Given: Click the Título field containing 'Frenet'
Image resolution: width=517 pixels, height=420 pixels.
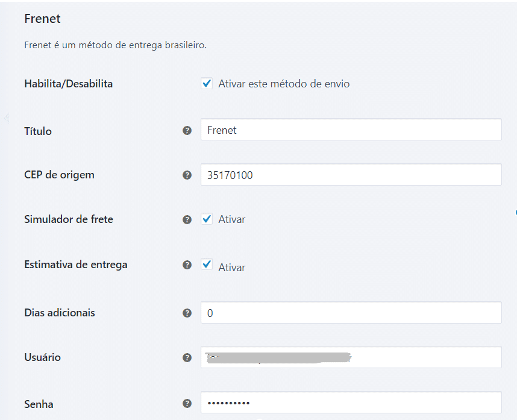Looking at the screenshot, I should coord(351,130).
